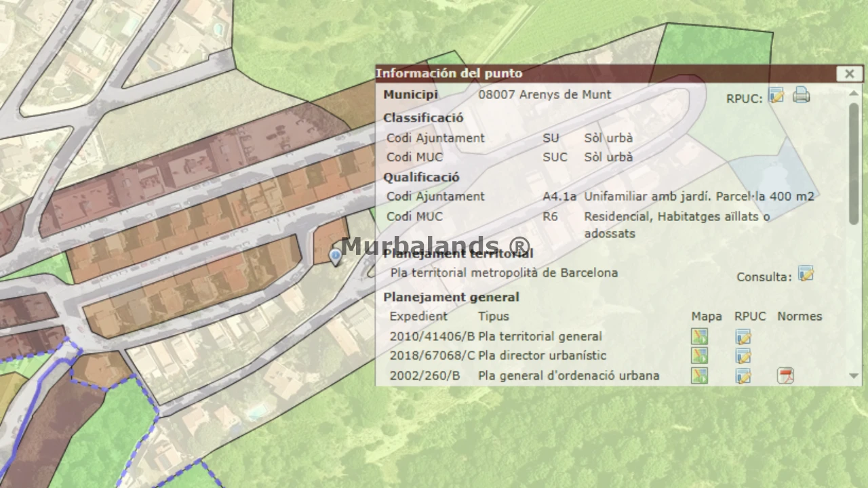Open Normes PDF for Pla general d'ordenació urbana
The image size is (868, 488).
click(785, 375)
